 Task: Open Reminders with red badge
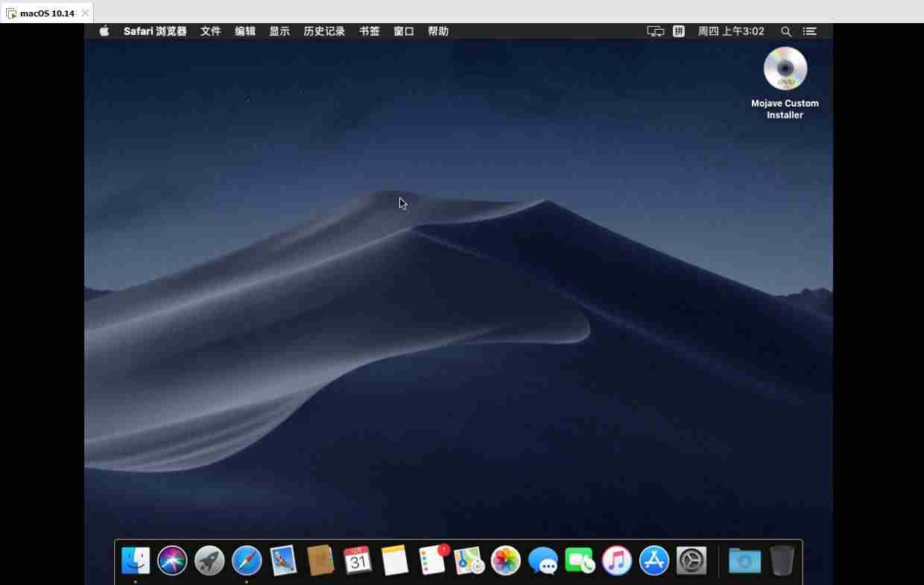coord(433,560)
